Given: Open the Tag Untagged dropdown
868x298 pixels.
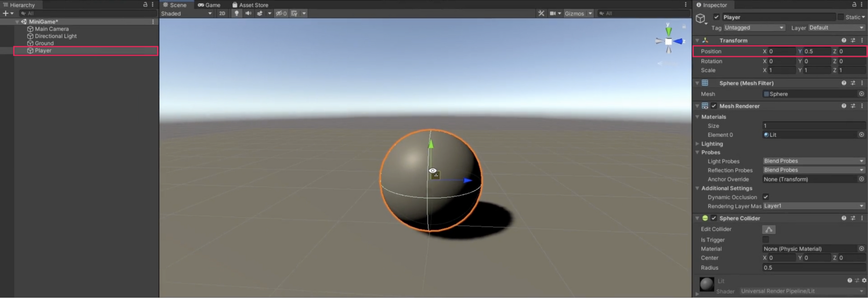Looking at the screenshot, I should [754, 28].
